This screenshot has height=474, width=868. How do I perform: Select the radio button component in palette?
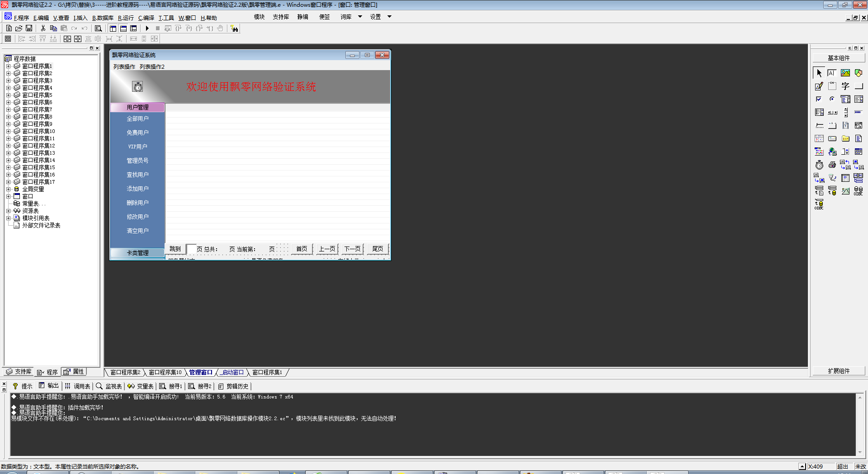click(832, 99)
